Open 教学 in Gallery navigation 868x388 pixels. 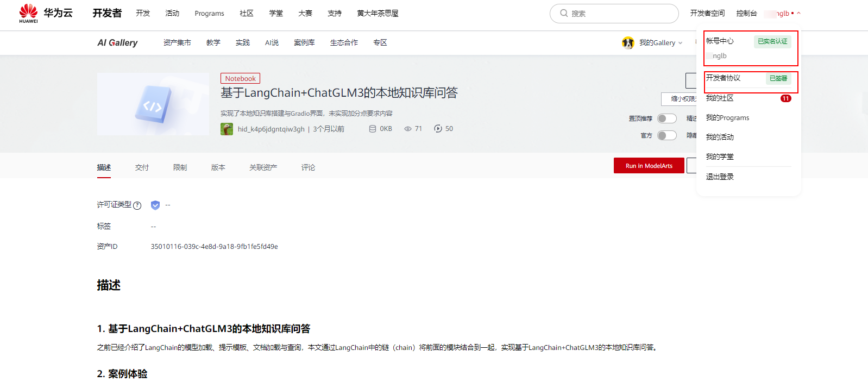213,42
